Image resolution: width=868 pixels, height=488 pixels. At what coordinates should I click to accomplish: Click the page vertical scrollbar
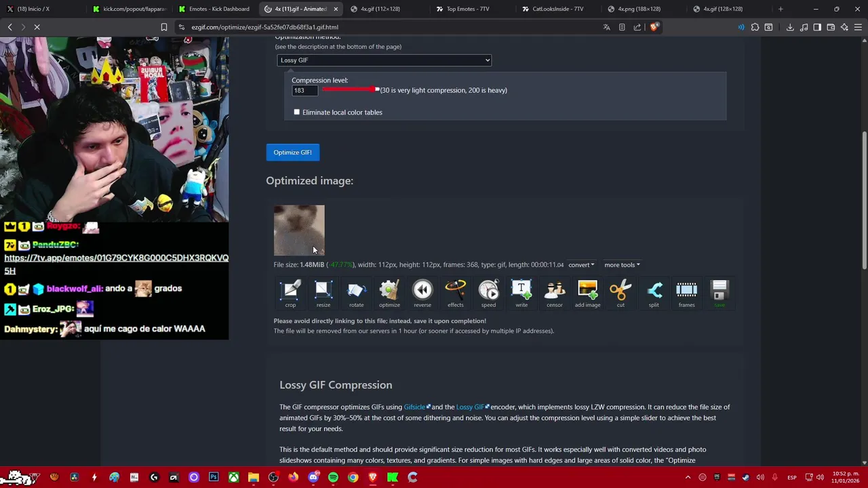click(864, 200)
